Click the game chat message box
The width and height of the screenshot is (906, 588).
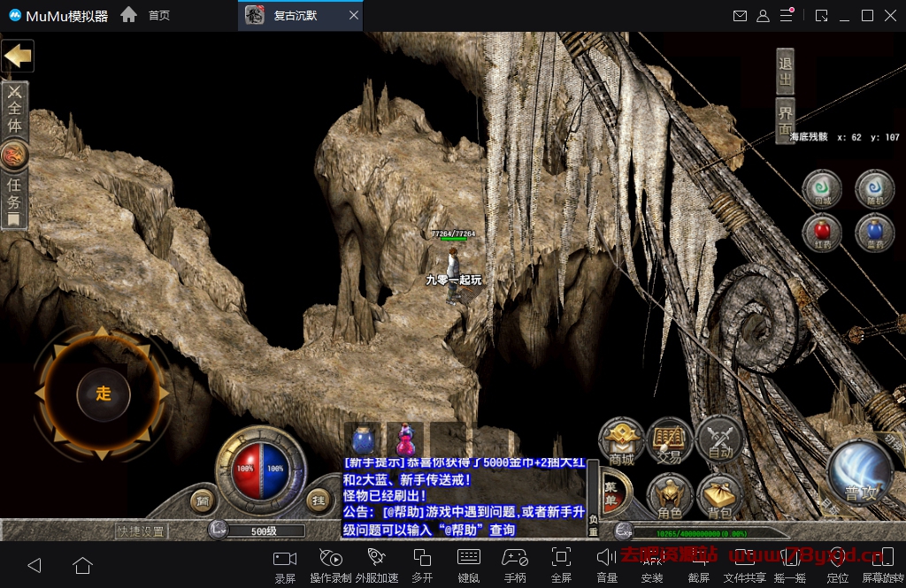tap(464, 498)
